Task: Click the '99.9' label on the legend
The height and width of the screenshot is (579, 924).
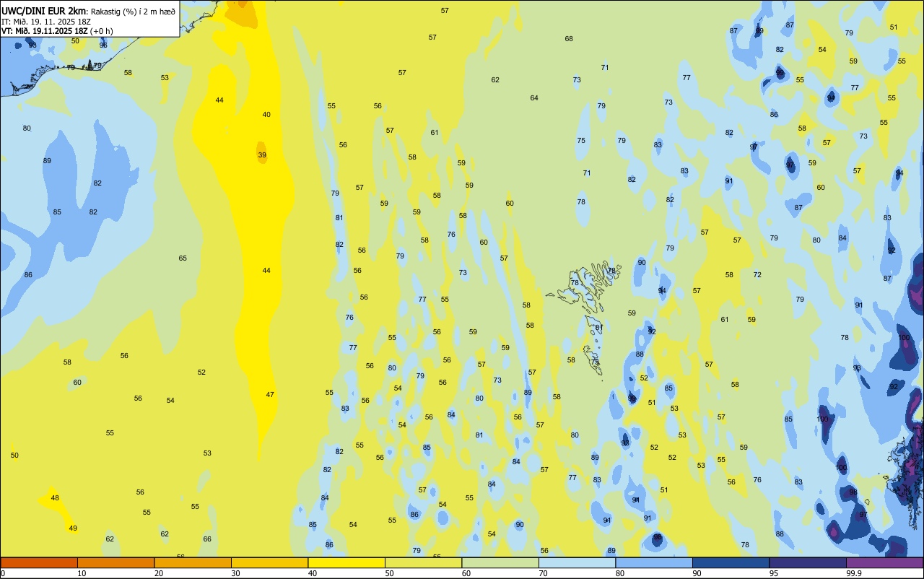Action: coord(854,573)
